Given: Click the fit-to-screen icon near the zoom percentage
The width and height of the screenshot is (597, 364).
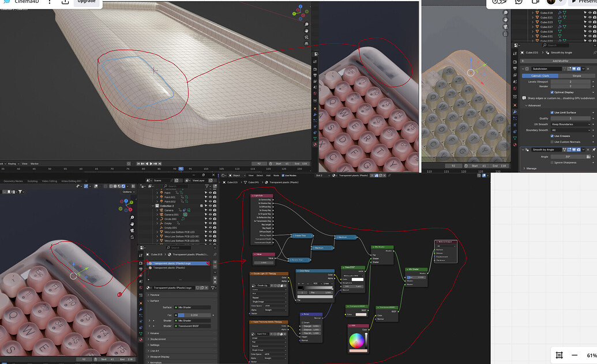Looking at the screenshot, I should (x=559, y=355).
